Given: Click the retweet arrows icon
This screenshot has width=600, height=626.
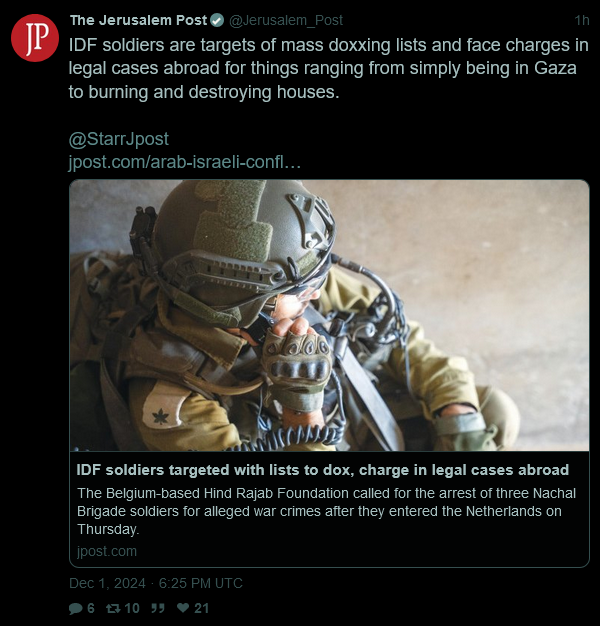Looking at the screenshot, I should point(113,608).
